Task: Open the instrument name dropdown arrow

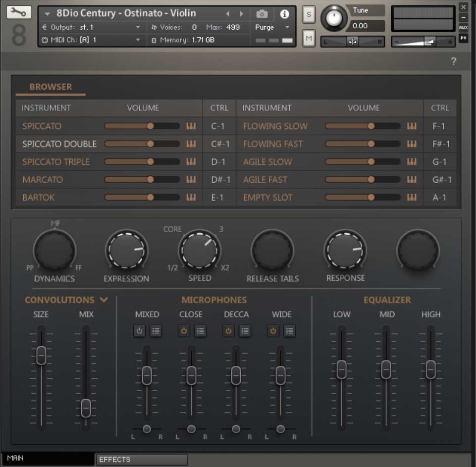Action: pos(47,14)
